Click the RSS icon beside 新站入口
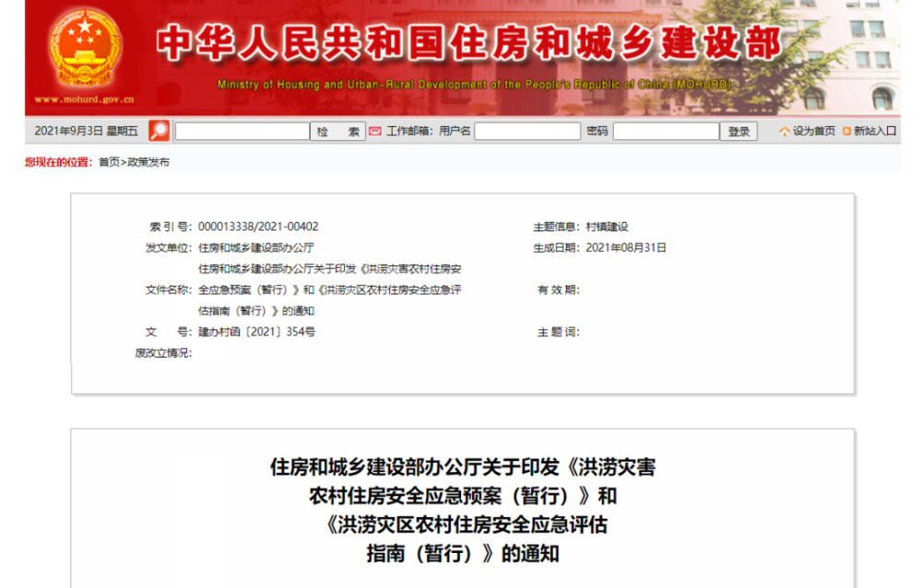The width and height of the screenshot is (922, 588). (846, 131)
